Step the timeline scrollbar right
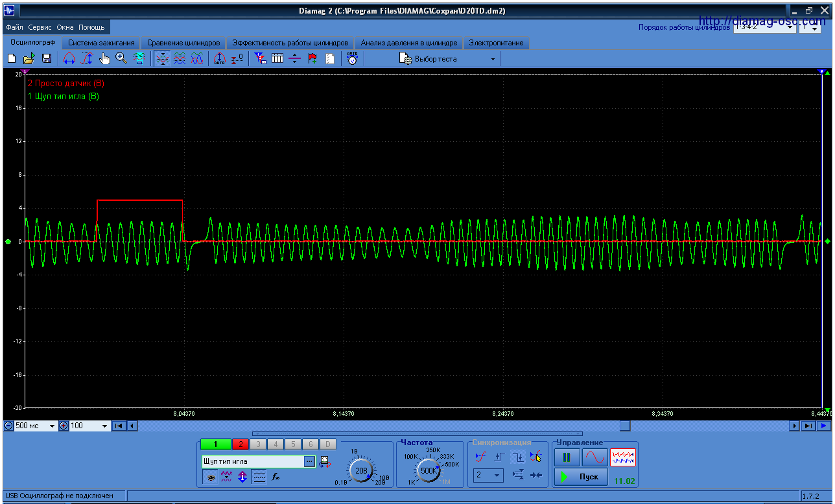835x504 pixels. click(794, 426)
